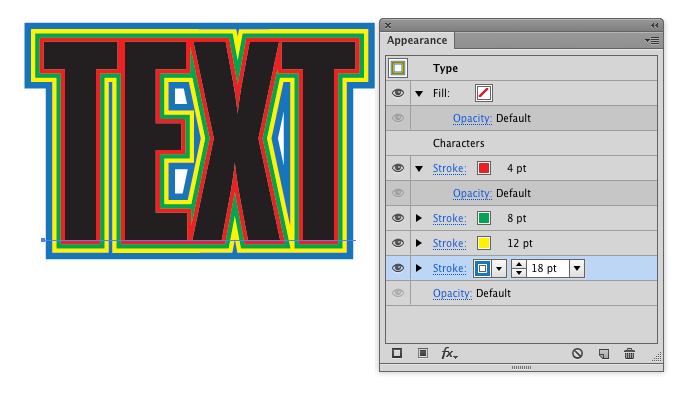Expand the 8 pt Stroke disclosure triangle
Viewport: 682px width, 404px height.
419,218
